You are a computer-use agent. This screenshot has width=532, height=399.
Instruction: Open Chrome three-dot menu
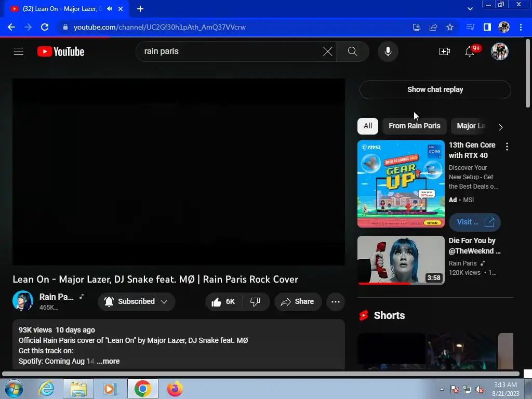click(521, 27)
